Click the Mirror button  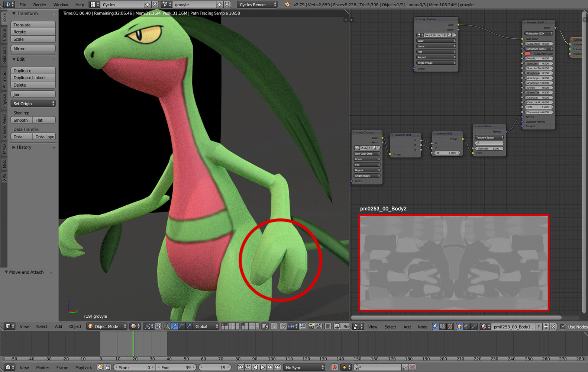click(x=33, y=48)
